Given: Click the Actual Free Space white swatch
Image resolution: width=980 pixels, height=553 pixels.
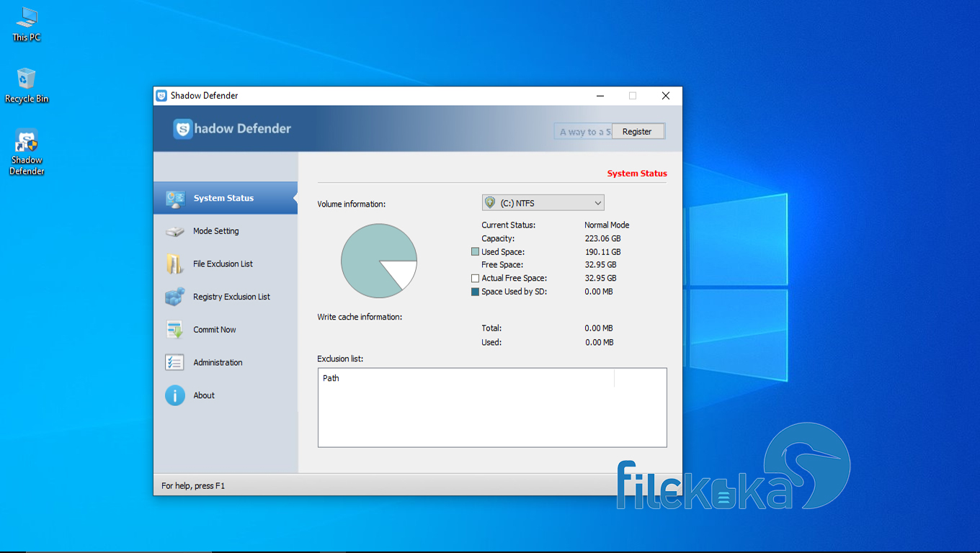Looking at the screenshot, I should tap(475, 278).
